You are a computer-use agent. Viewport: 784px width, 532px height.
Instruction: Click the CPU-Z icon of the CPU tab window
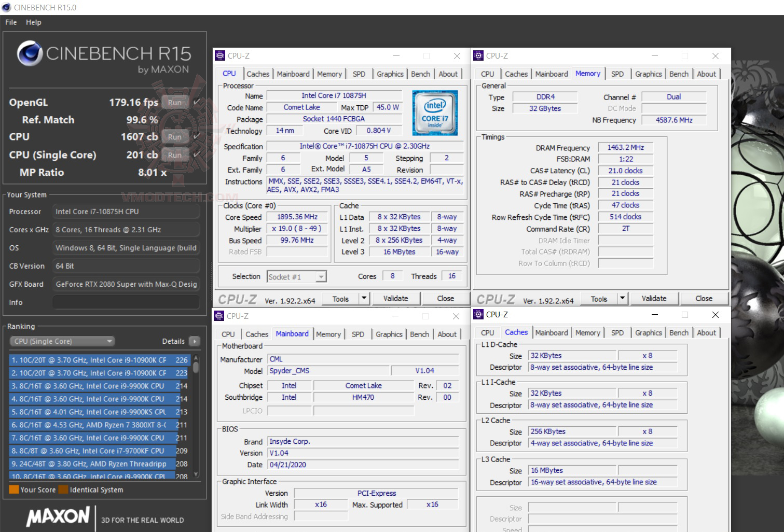[219, 56]
